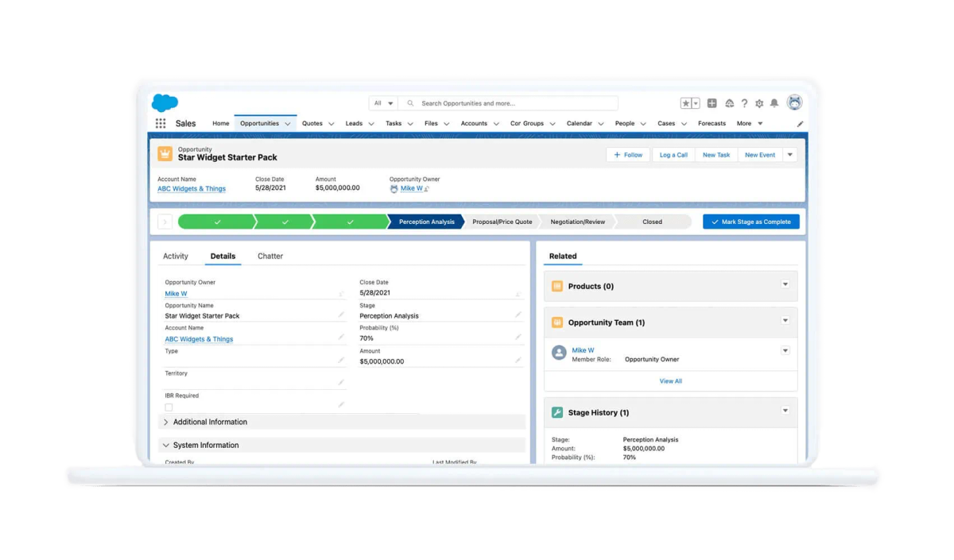Open the Opportunity Team list dropdown
This screenshot has height=560, width=954.
785,321
